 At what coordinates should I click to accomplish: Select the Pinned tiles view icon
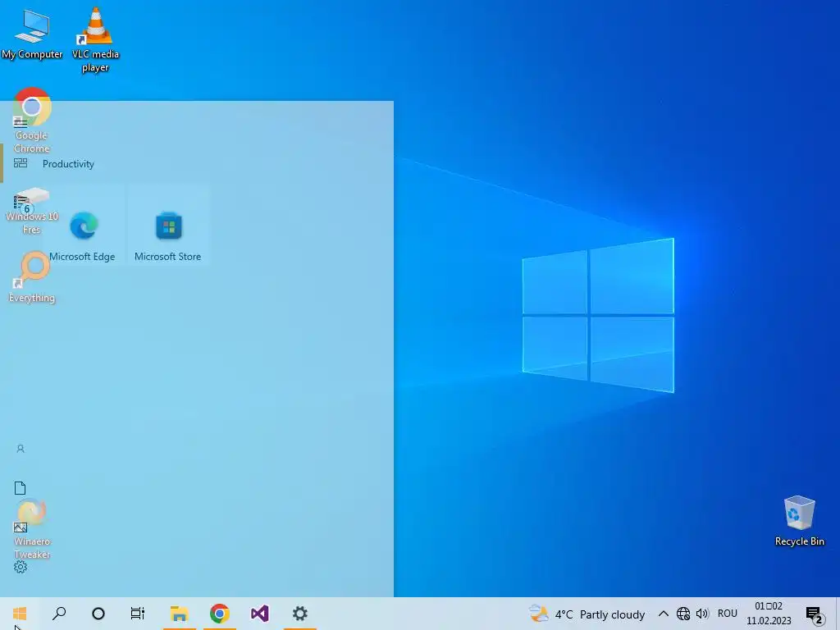click(x=21, y=163)
